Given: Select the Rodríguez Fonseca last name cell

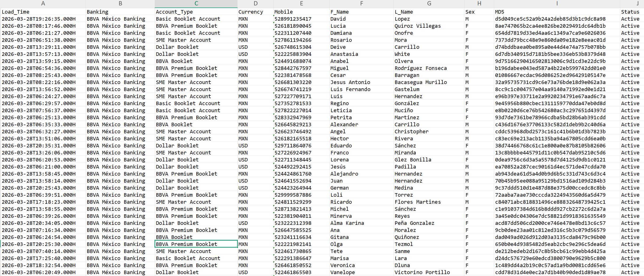Looking at the screenshot, I should tap(429, 68).
